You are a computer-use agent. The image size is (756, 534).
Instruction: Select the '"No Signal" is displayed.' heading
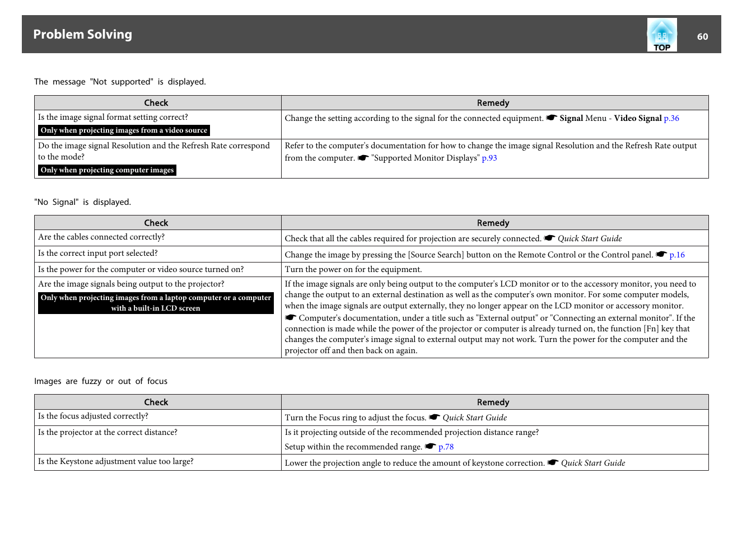(x=82, y=202)
